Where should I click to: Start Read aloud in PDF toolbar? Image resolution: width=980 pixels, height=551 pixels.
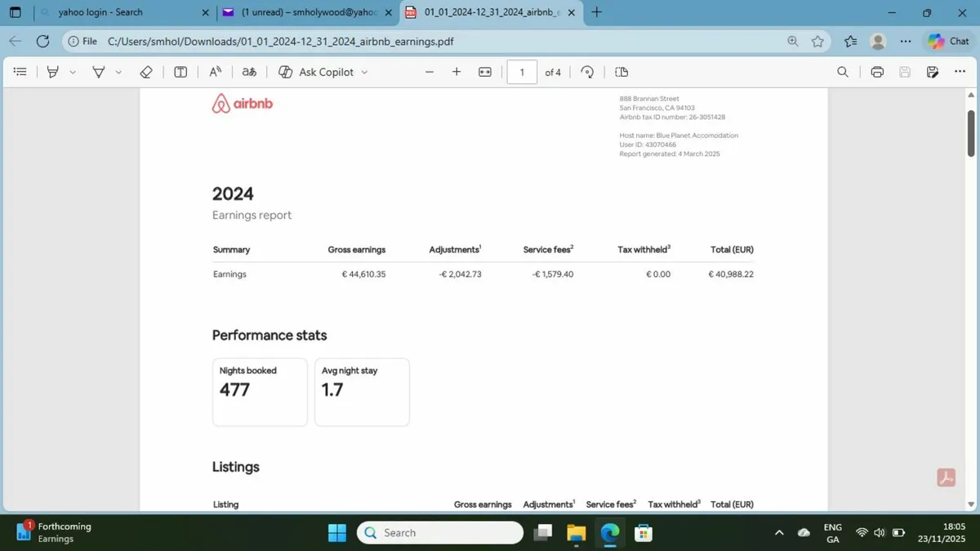coord(216,72)
